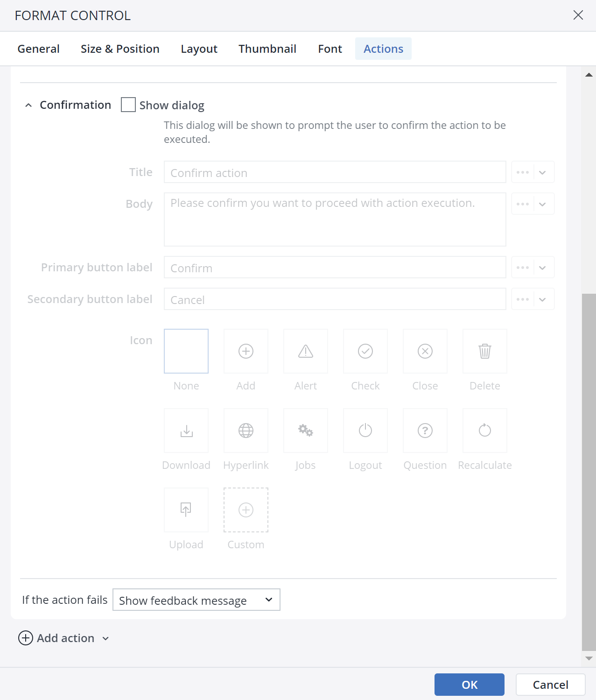Image resolution: width=596 pixels, height=700 pixels.
Task: Open the If the action fails dropdown
Action: point(196,600)
